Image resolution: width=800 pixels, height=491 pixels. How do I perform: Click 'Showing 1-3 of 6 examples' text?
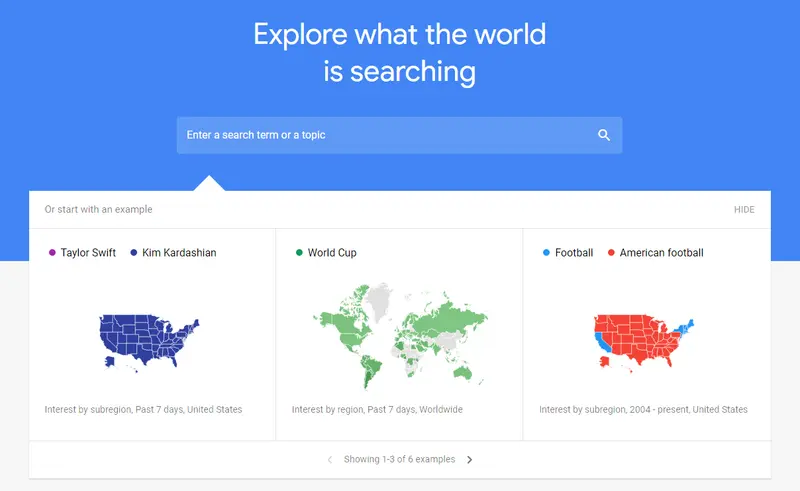pos(399,460)
